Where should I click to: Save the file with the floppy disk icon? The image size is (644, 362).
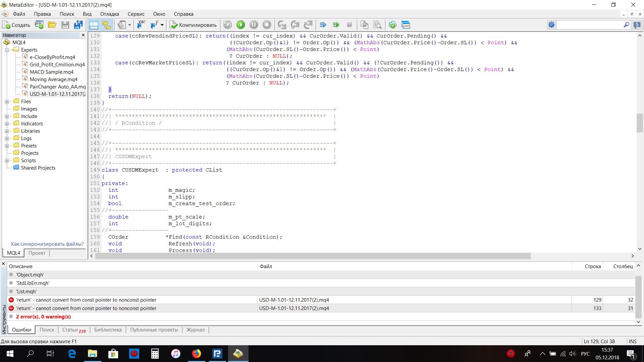click(65, 25)
